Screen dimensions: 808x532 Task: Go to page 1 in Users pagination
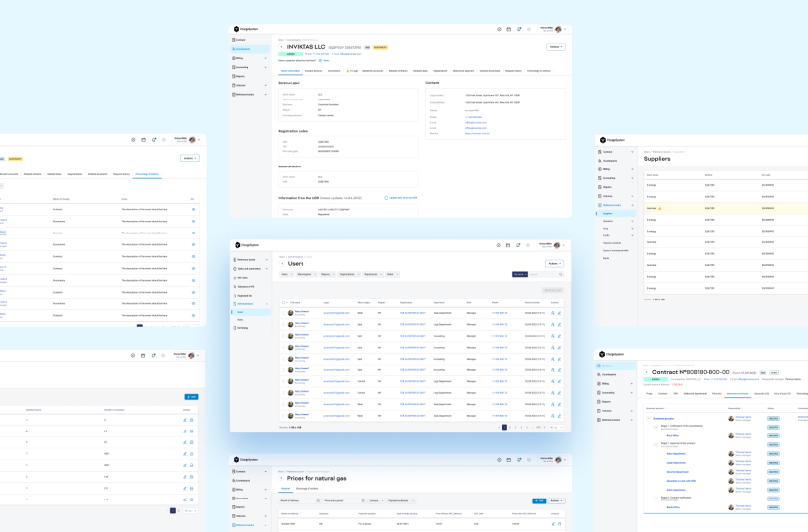click(505, 427)
